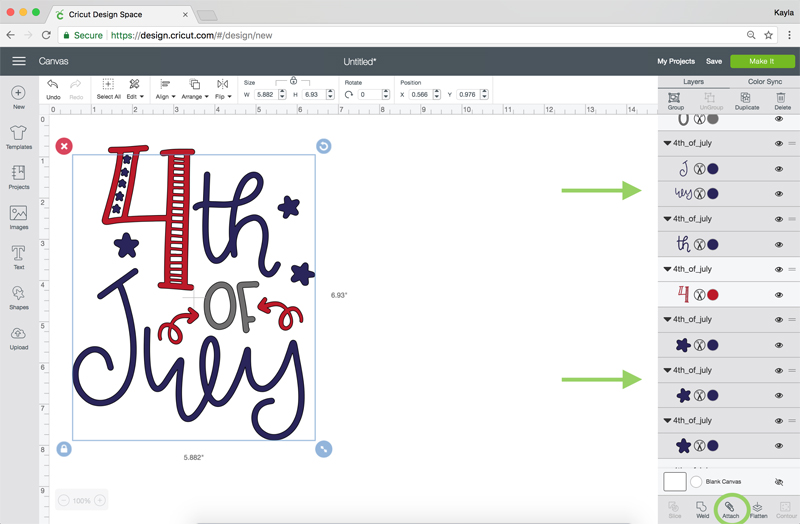Open the Templates panel
This screenshot has width=800, height=524.
click(x=18, y=137)
